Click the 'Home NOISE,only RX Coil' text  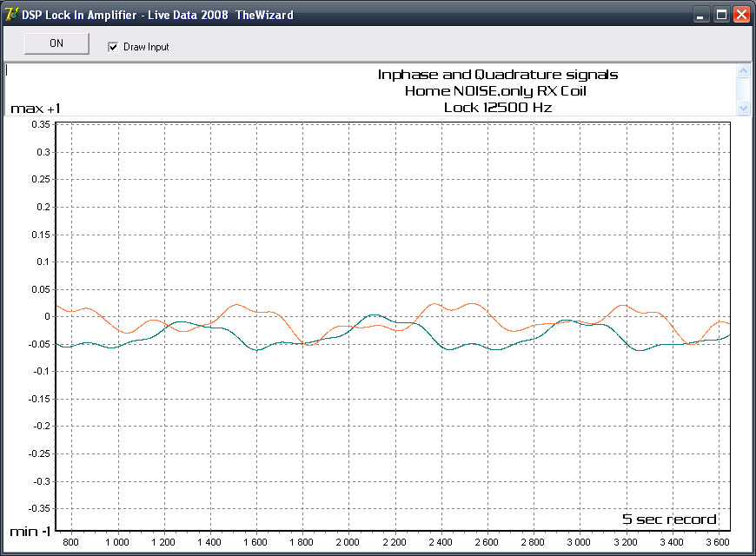(x=495, y=91)
